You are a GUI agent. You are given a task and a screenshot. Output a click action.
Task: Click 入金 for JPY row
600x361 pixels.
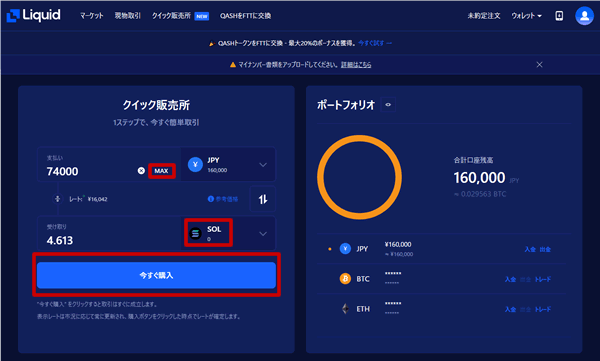point(530,250)
